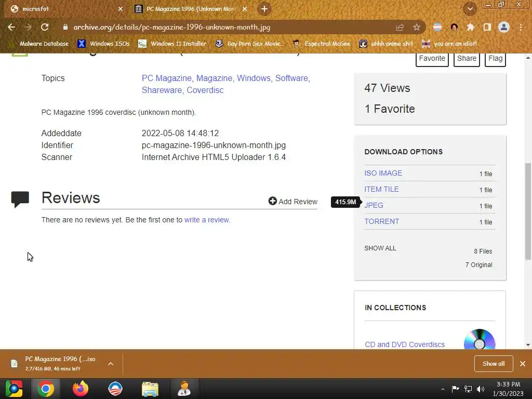The width and height of the screenshot is (532, 399).
Task: Click the page vertical scrollbar thumb
Action: [528, 211]
